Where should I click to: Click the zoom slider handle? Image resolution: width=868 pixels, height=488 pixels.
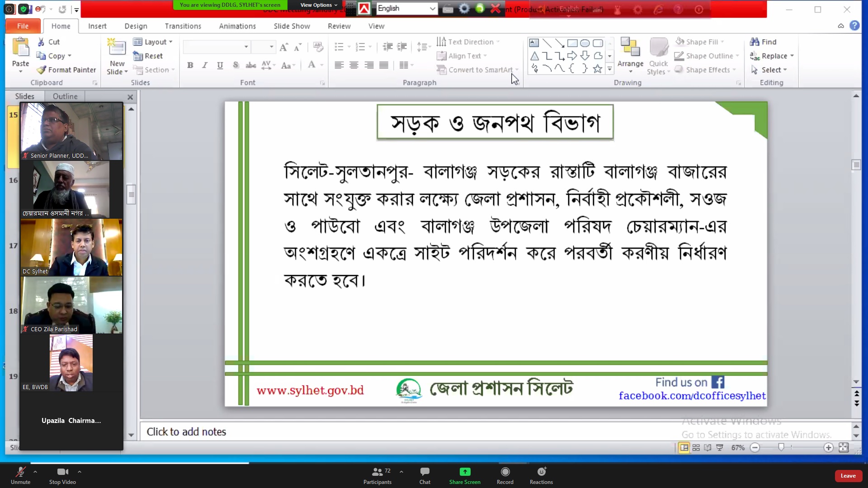[x=781, y=447]
